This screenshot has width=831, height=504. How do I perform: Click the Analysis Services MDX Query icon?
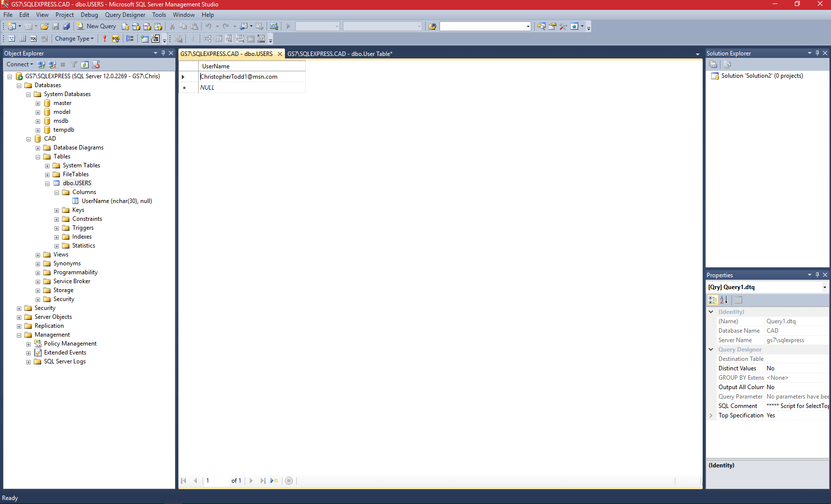136,26
